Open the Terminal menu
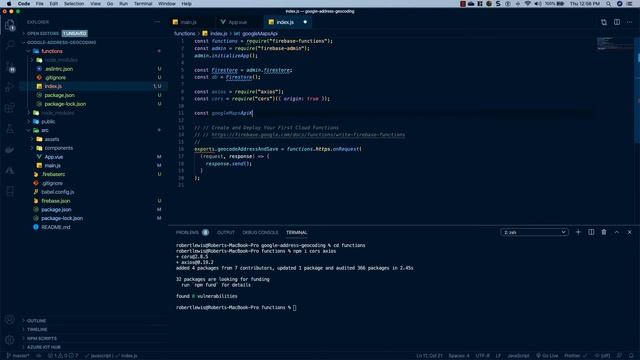Viewport: 640px width, 360px height. 143,4
